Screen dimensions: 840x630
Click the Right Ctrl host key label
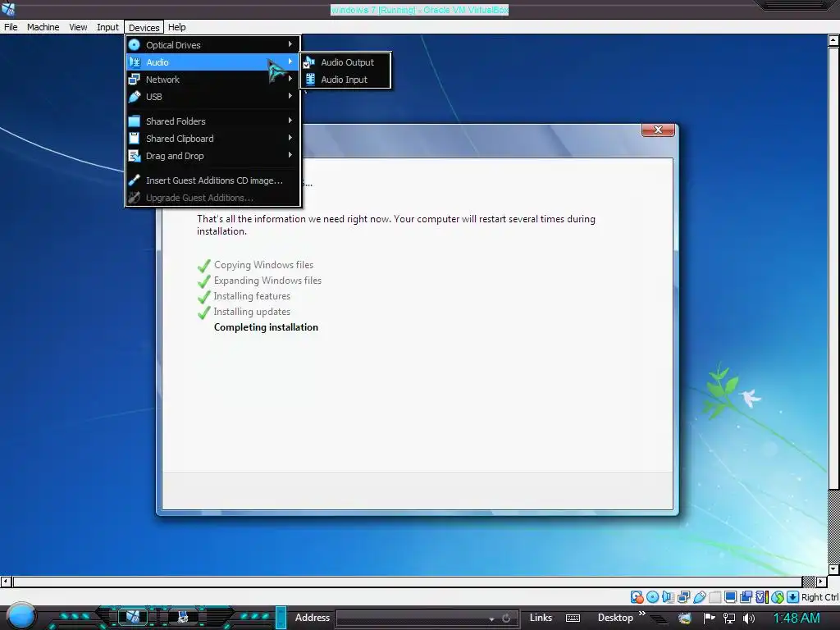pyautogui.click(x=819, y=597)
